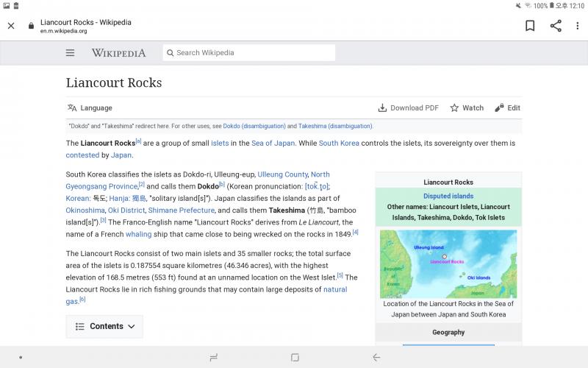Tap the browser share icon
The width and height of the screenshot is (588, 368).
click(x=556, y=26)
